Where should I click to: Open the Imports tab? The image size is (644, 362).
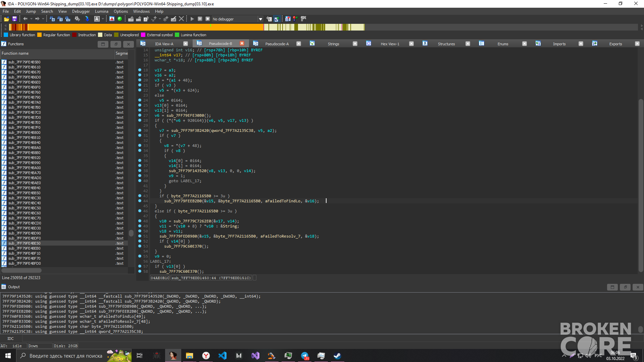[559, 44]
